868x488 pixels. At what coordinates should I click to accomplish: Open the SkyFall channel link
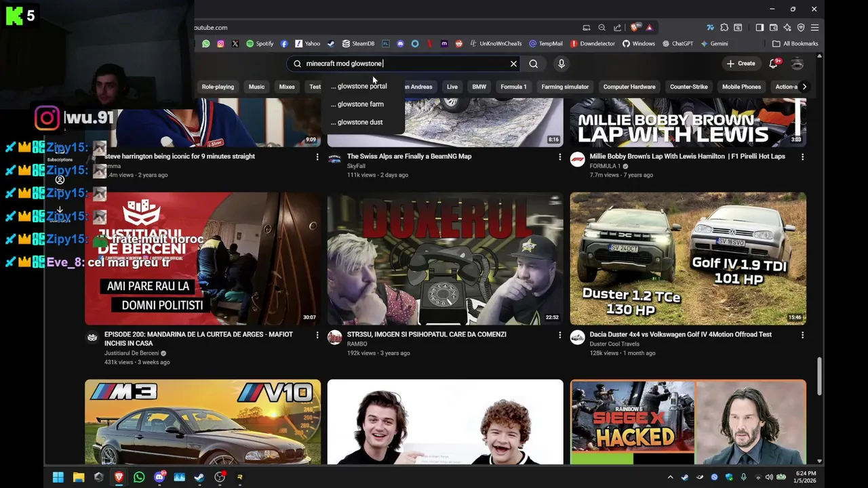(356, 166)
